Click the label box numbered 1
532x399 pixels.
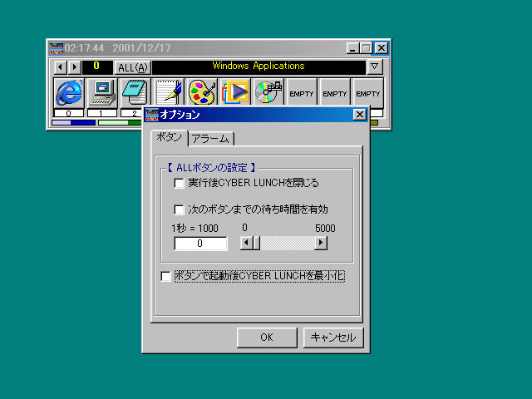point(101,113)
